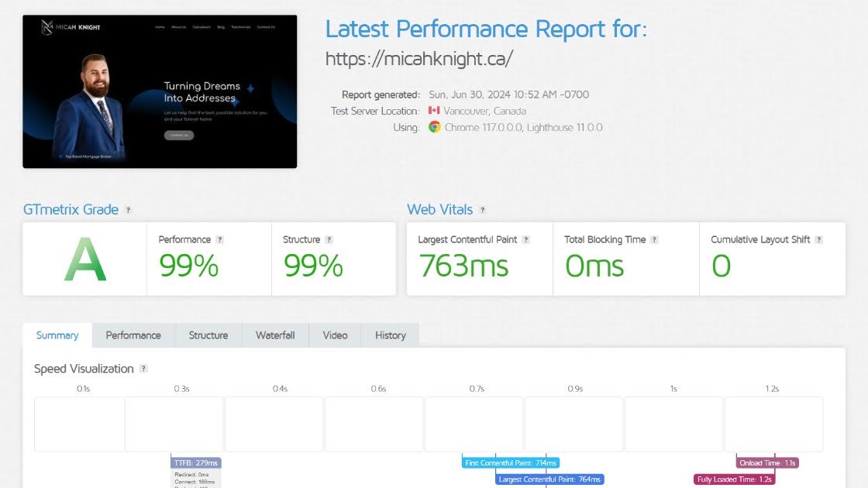The width and height of the screenshot is (868, 488).
Task: Click the Total Blocking Time help icon
Action: [x=654, y=240]
